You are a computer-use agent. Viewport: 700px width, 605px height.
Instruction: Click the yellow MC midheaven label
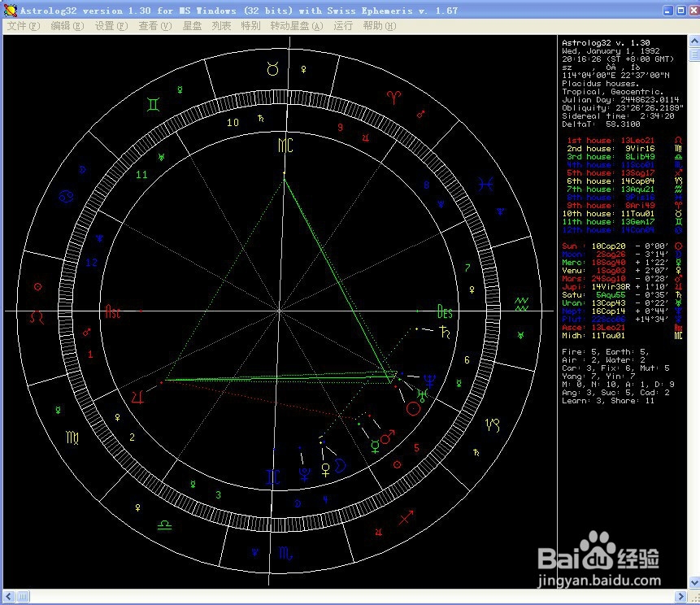(285, 145)
